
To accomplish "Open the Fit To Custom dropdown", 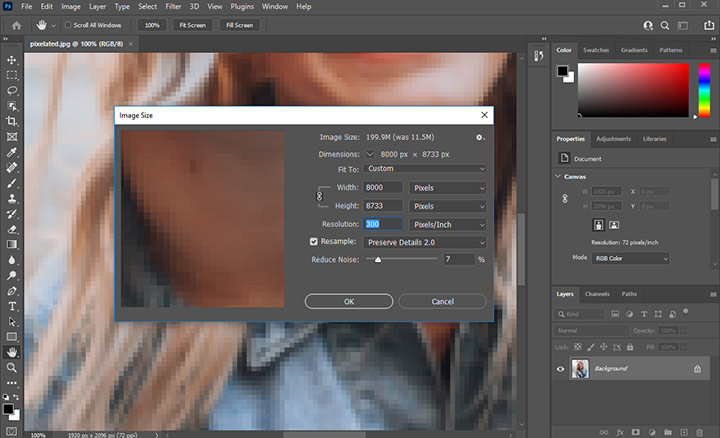I will pos(425,169).
